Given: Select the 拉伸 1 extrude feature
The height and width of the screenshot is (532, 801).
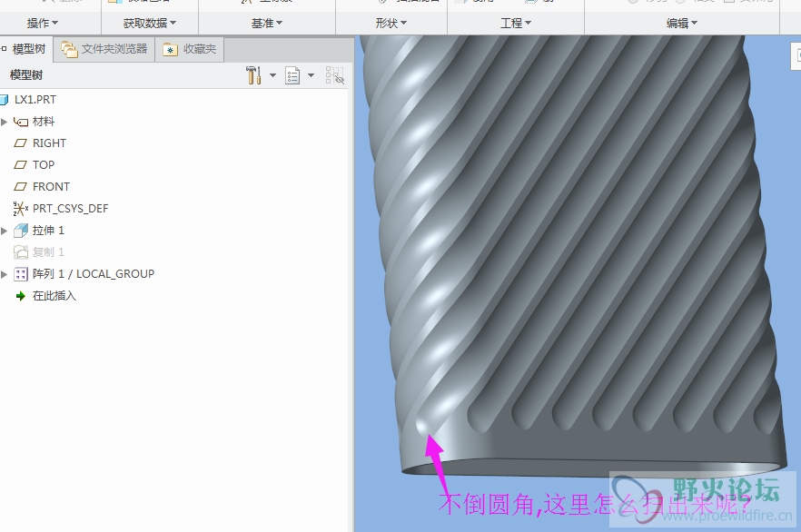Looking at the screenshot, I should click(x=48, y=231).
